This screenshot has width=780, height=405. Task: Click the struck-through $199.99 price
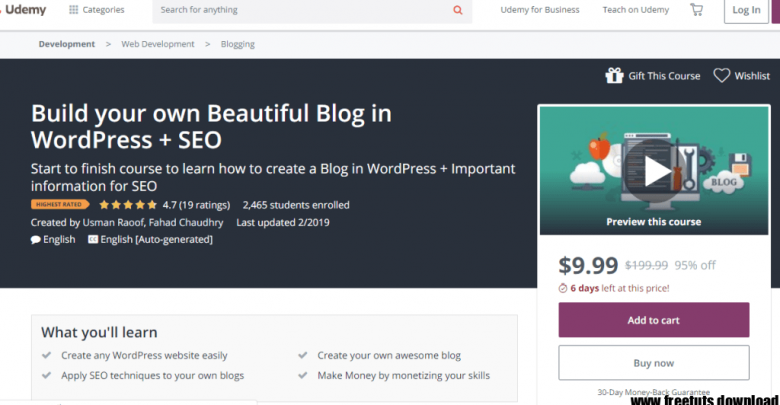point(646,265)
